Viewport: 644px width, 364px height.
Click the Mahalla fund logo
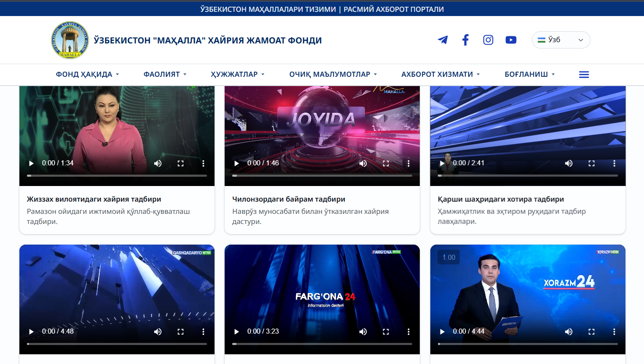point(70,40)
